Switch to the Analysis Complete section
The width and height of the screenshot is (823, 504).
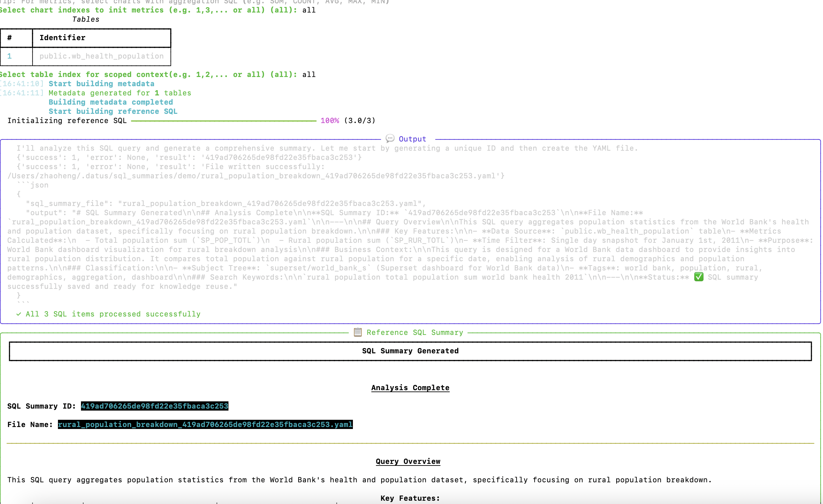coord(410,388)
